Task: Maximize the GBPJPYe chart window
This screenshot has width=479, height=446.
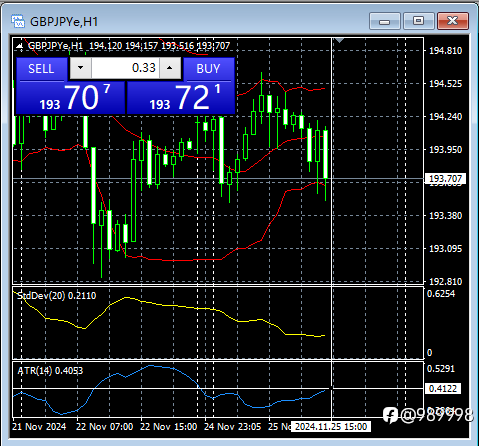Action: tap(418, 21)
